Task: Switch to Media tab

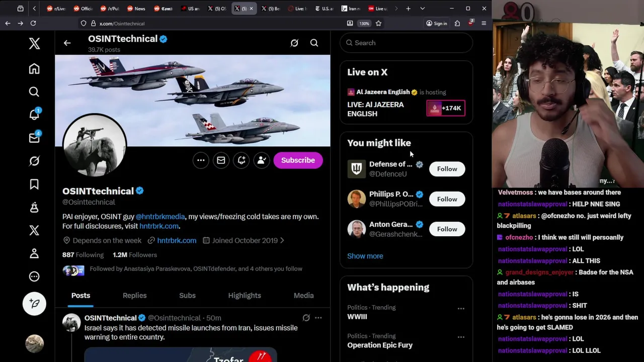Action: tap(304, 296)
